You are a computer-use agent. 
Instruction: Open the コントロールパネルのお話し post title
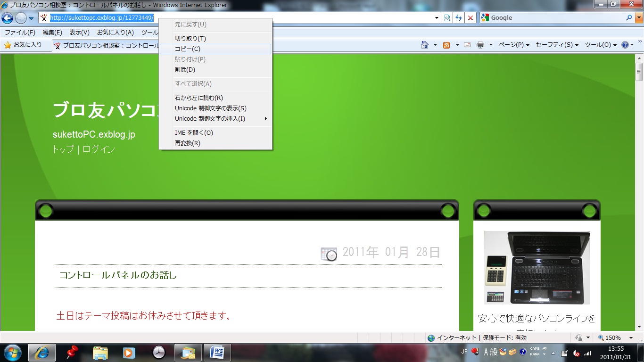tap(118, 275)
